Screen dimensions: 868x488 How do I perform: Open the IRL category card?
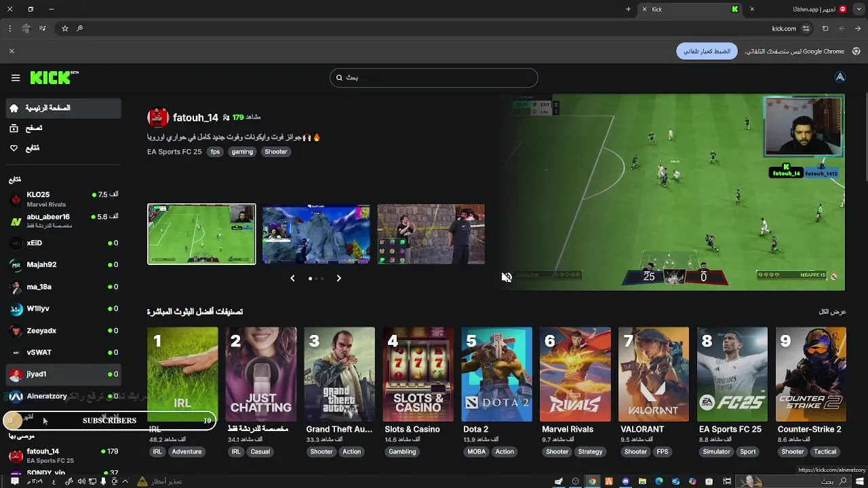(x=182, y=374)
